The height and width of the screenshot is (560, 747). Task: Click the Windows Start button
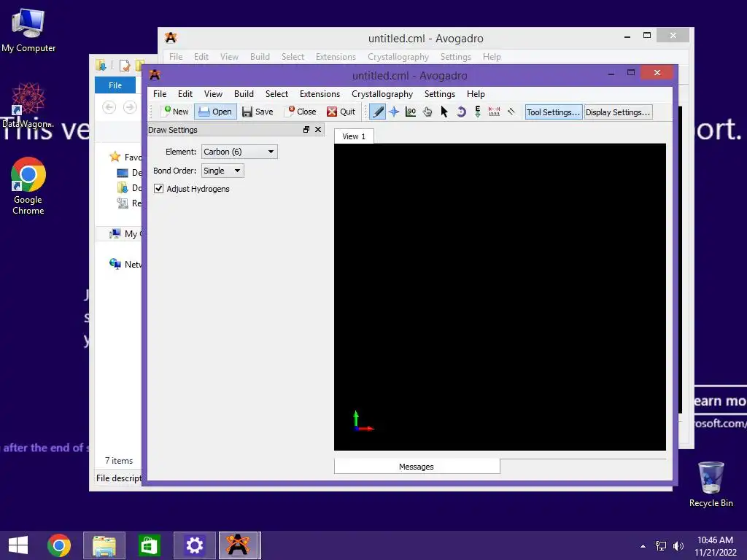[x=18, y=545]
